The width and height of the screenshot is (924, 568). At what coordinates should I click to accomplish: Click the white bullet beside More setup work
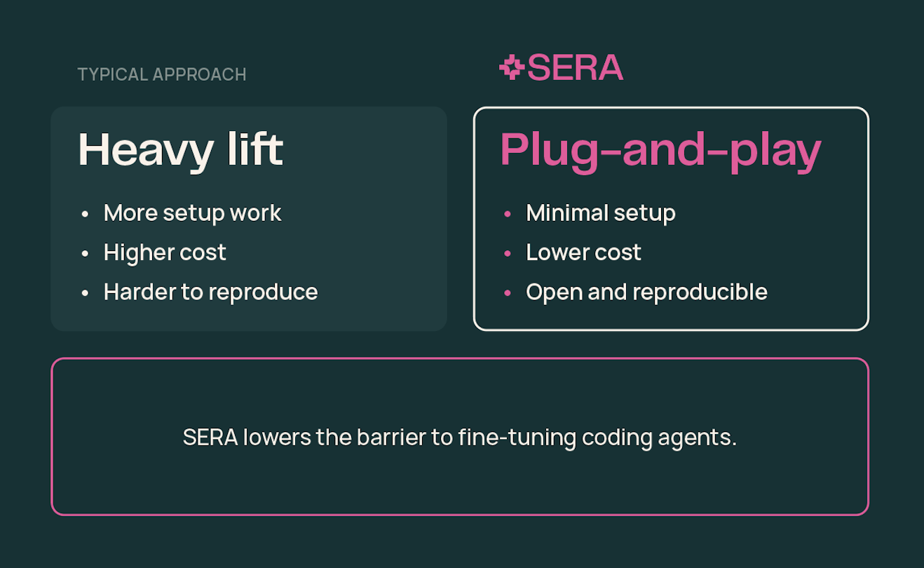point(86,214)
